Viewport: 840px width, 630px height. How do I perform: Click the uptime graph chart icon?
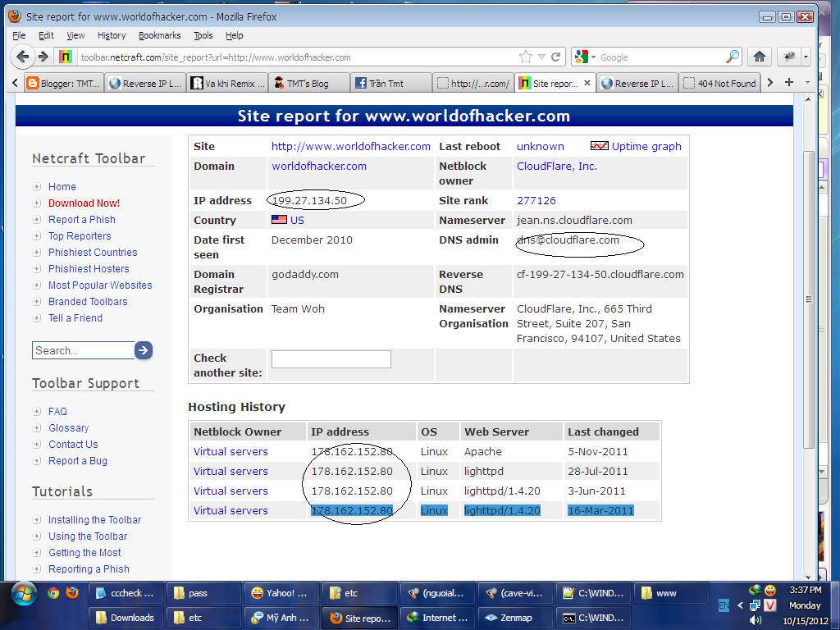[600, 146]
